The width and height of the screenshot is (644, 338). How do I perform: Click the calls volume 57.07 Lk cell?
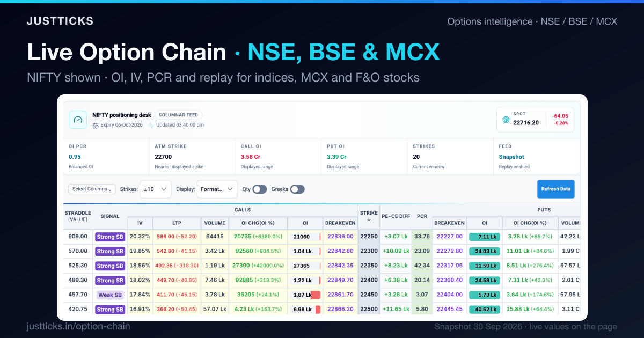[x=215, y=310]
